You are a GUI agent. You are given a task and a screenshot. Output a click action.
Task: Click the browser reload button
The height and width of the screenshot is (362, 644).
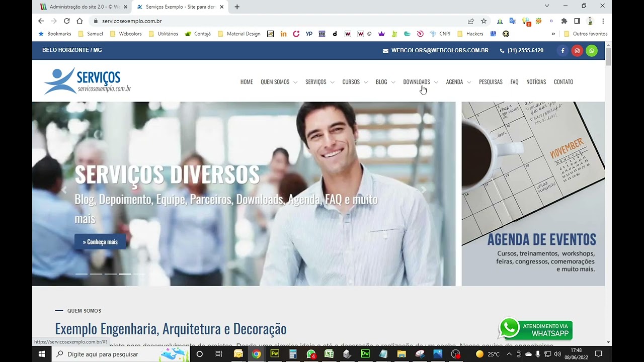point(67,21)
